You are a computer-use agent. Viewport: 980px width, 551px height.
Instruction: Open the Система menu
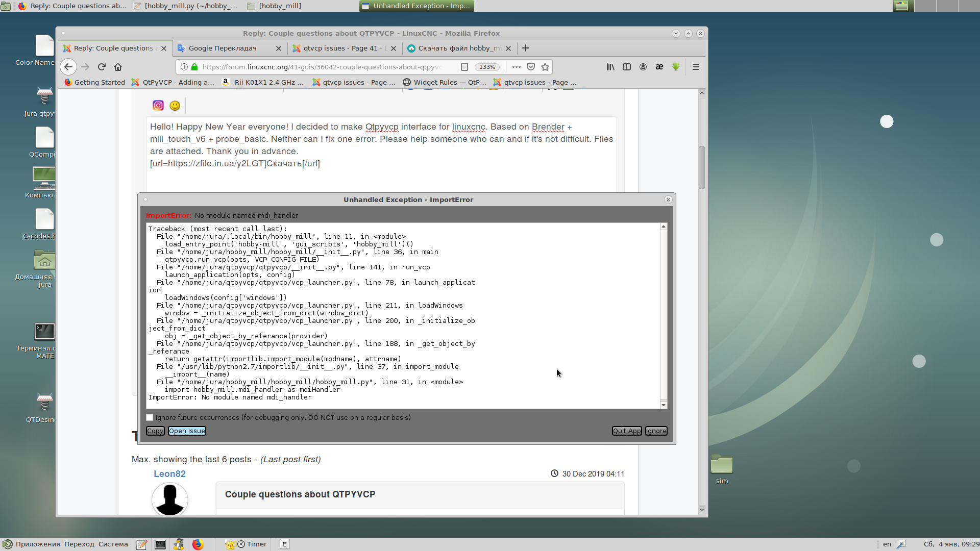[x=113, y=544]
